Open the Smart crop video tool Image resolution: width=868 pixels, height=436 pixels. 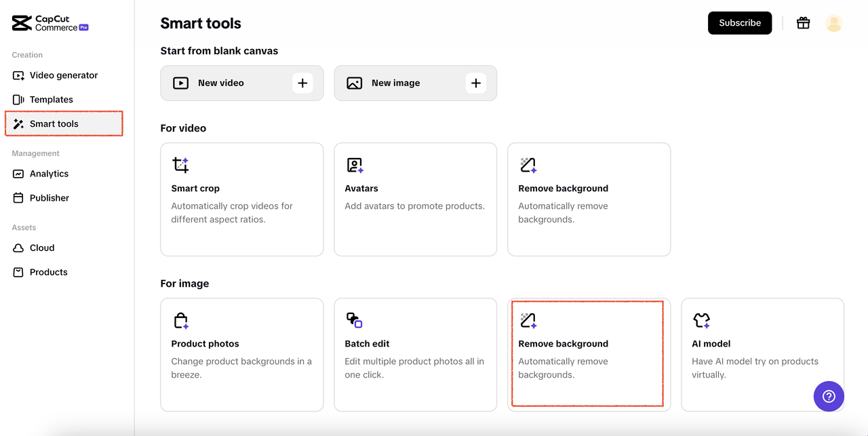coord(241,199)
